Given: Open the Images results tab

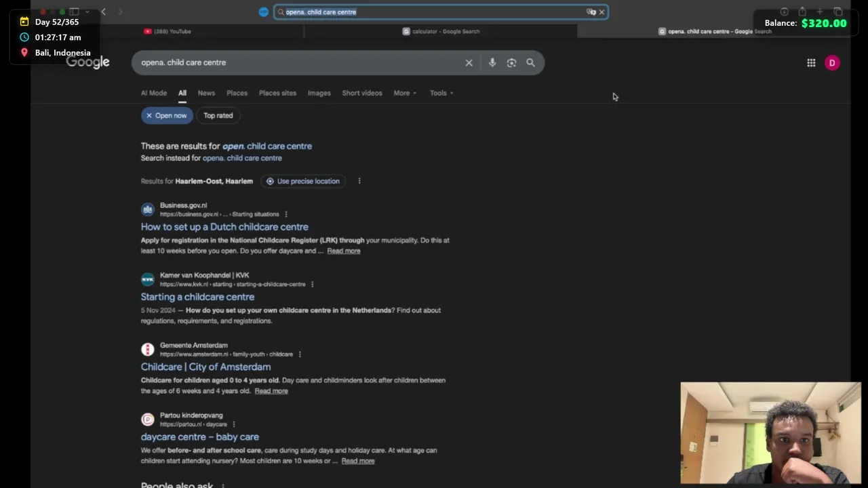Looking at the screenshot, I should tap(319, 93).
